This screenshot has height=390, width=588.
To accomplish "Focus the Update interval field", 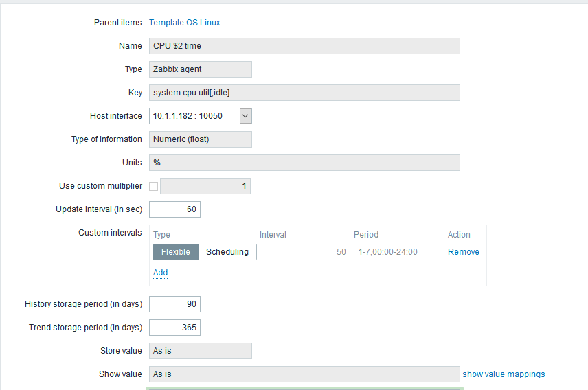I will (x=174, y=209).
